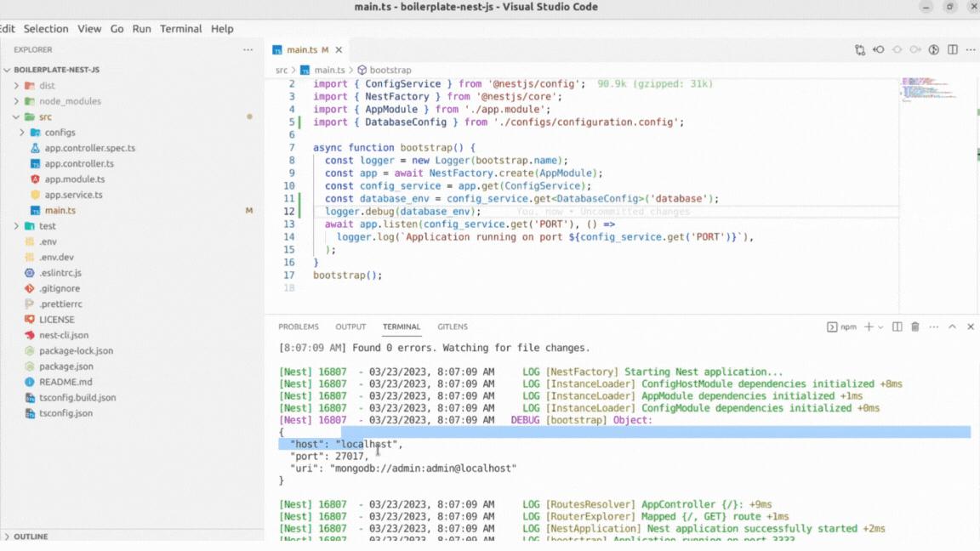
Task: Split the terminal panel
Action: 897,327
